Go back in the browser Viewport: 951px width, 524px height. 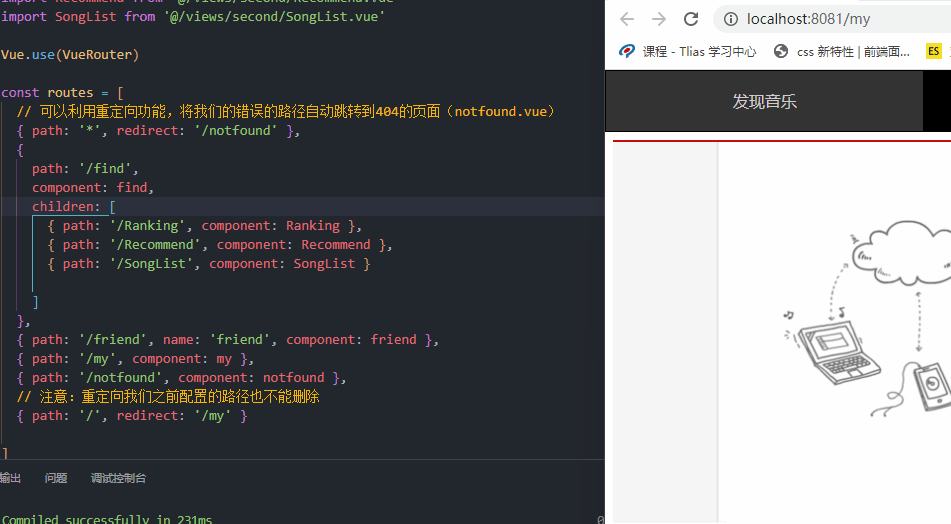pos(627,19)
